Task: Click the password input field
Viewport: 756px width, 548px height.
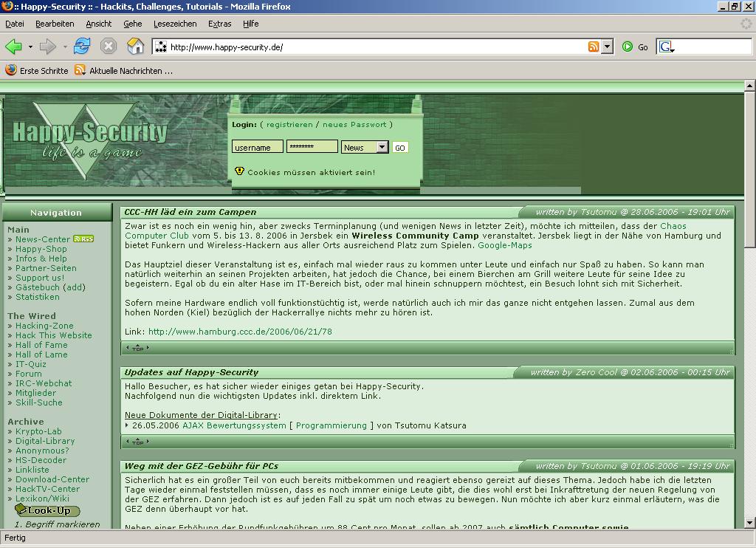Action: point(312,146)
